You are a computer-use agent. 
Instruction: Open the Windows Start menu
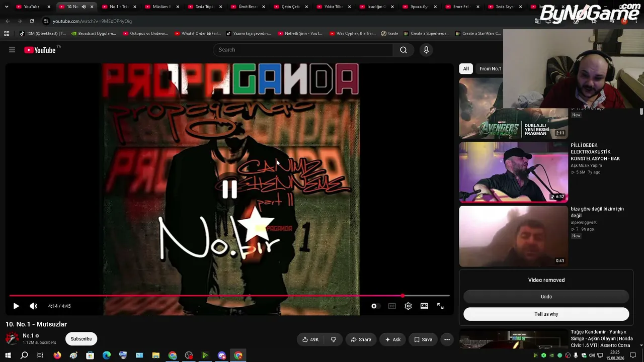[8, 355]
